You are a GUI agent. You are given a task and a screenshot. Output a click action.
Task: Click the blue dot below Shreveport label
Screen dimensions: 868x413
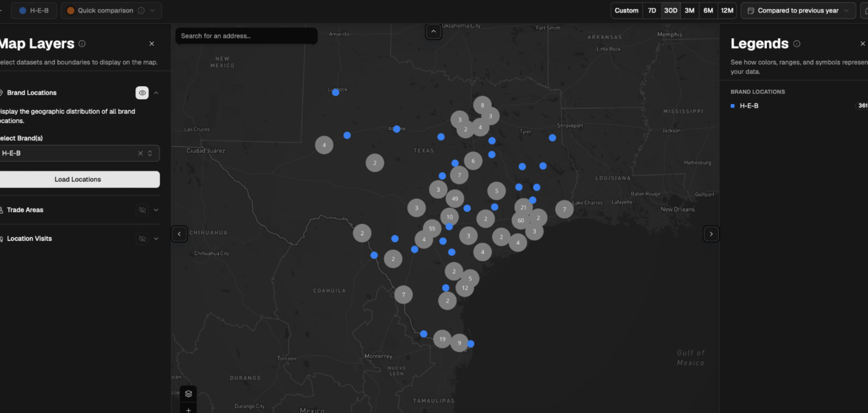tap(553, 138)
